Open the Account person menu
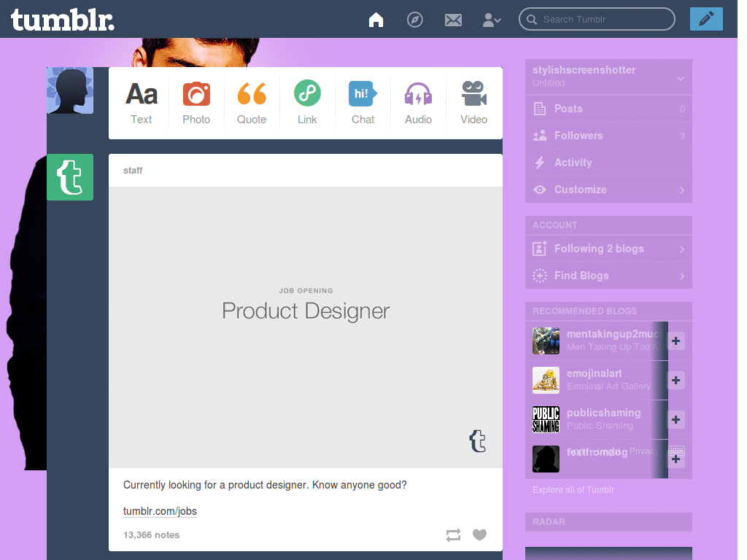The image size is (747, 560). (492, 20)
